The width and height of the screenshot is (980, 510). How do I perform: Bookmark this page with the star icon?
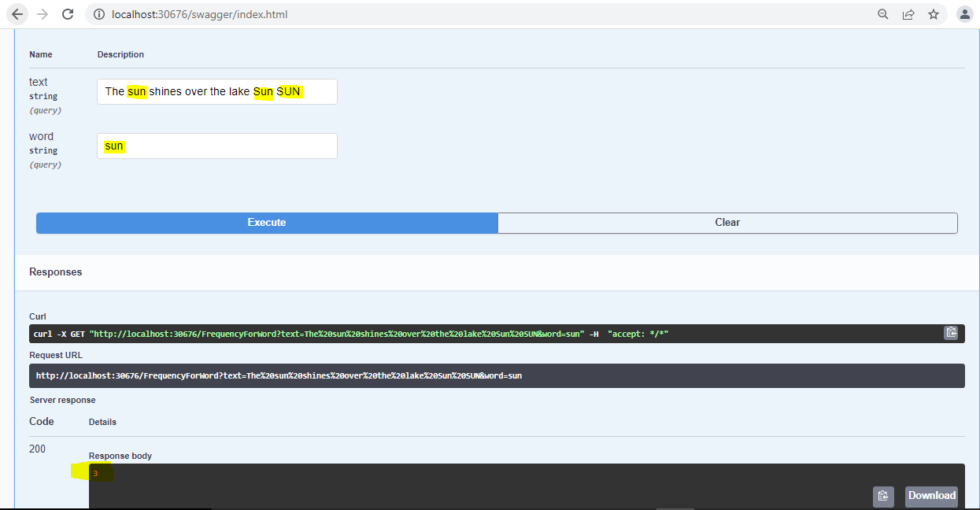[x=934, y=14]
